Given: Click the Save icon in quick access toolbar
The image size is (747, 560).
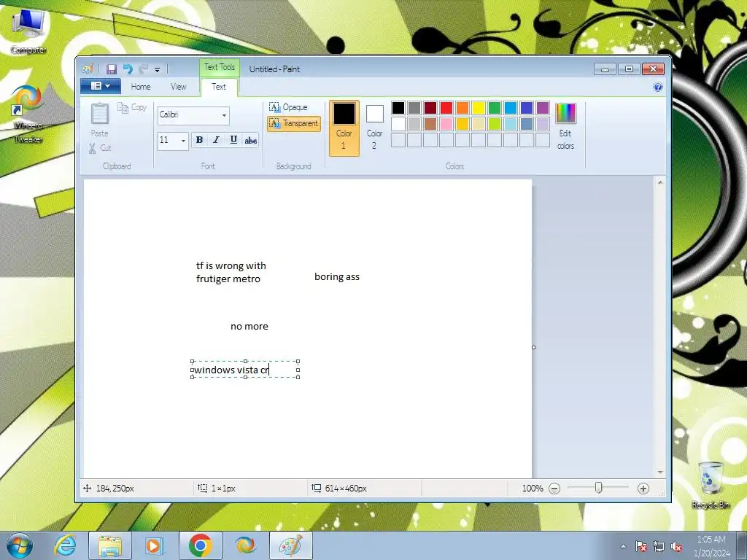Looking at the screenshot, I should coord(112,69).
